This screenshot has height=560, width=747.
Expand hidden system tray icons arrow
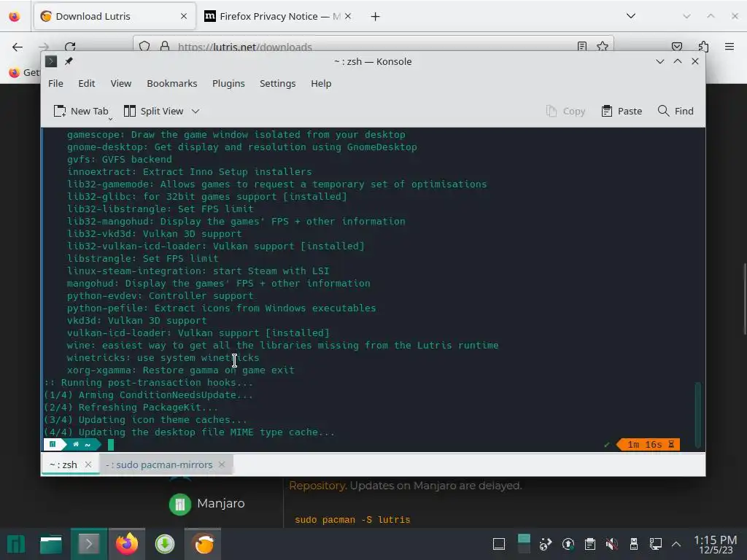pyautogui.click(x=676, y=544)
